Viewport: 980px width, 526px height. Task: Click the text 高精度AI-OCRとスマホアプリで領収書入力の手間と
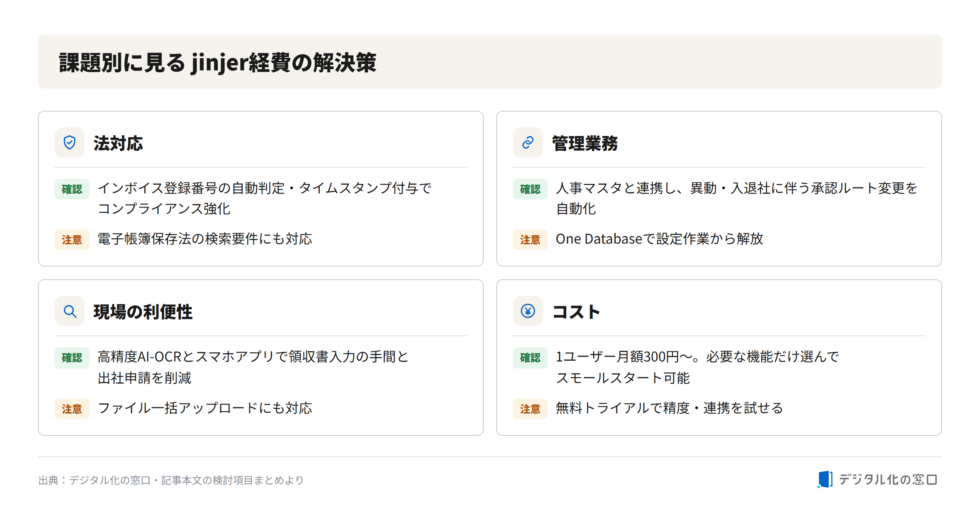(253, 357)
